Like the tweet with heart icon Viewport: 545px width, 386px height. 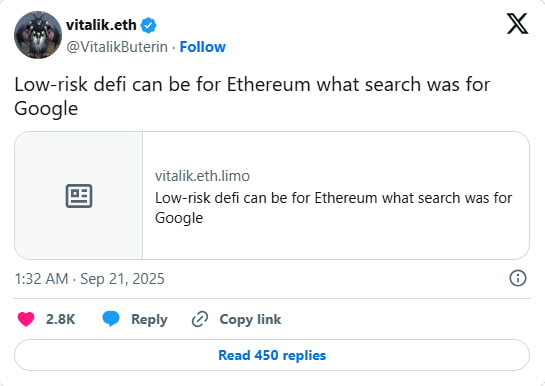26,319
